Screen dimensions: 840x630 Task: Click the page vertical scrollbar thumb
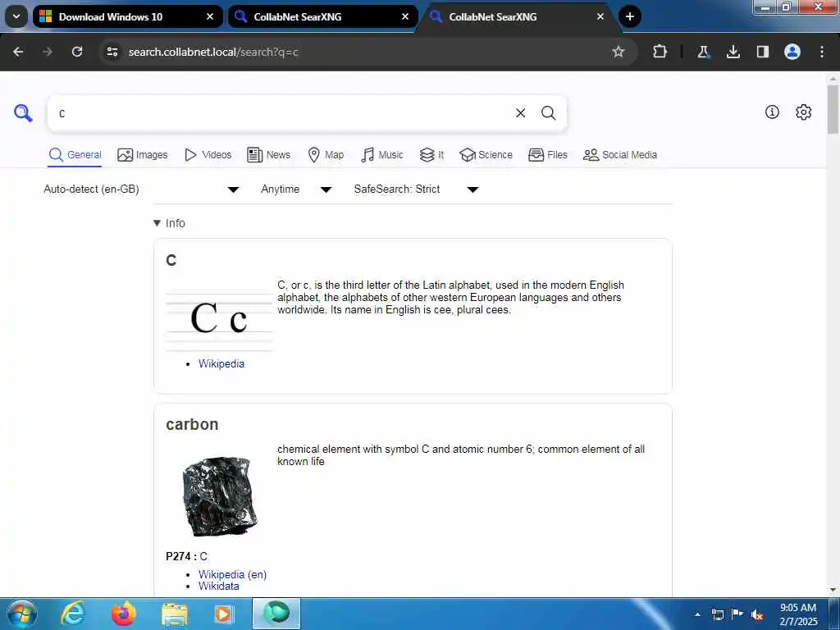[833, 109]
